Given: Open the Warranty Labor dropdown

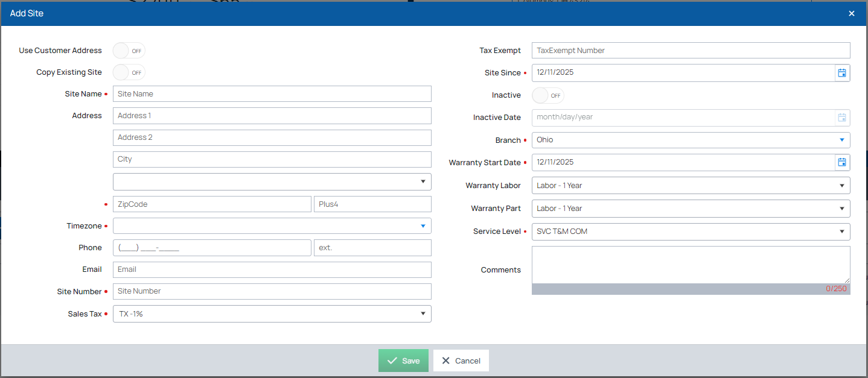Looking at the screenshot, I should pyautogui.click(x=691, y=186).
